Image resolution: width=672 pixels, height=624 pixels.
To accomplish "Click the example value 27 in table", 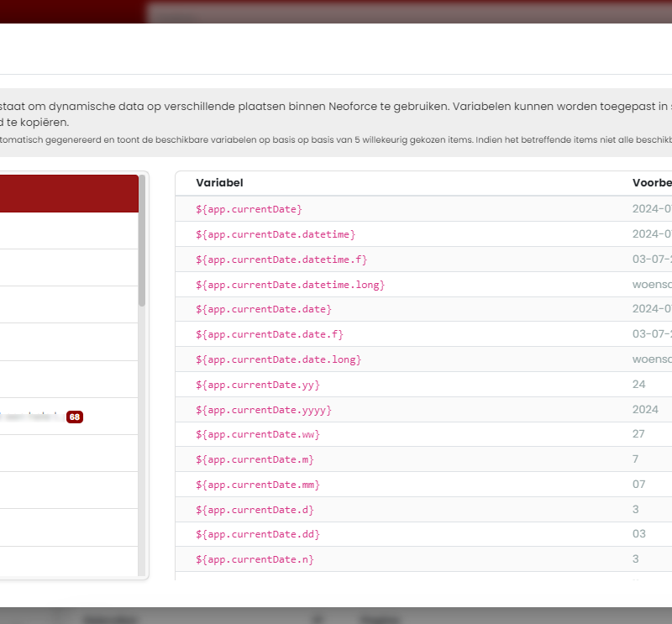I will pos(638,434).
